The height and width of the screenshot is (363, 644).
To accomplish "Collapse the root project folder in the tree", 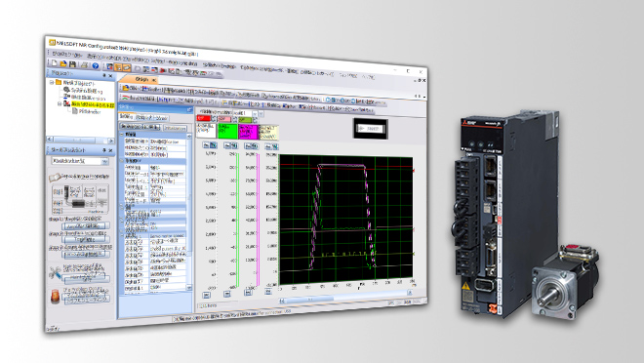I will 52,82.
